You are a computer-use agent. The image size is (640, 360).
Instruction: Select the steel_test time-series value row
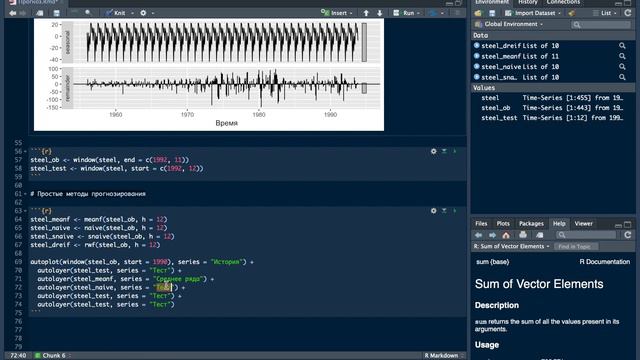pos(553,118)
